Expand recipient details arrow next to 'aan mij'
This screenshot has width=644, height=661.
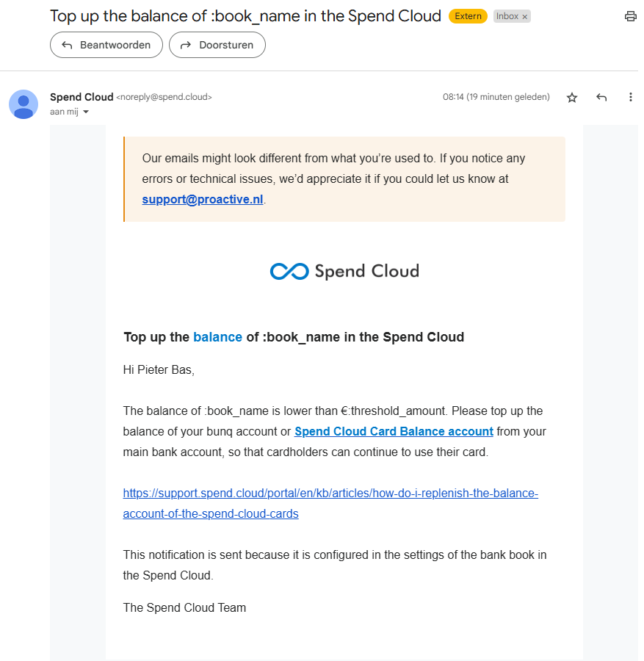point(86,112)
